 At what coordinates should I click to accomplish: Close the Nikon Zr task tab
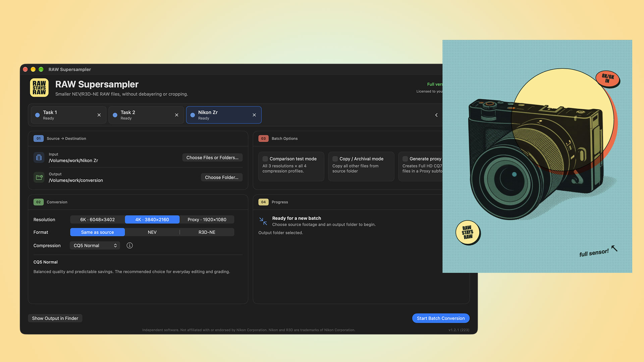[254, 115]
